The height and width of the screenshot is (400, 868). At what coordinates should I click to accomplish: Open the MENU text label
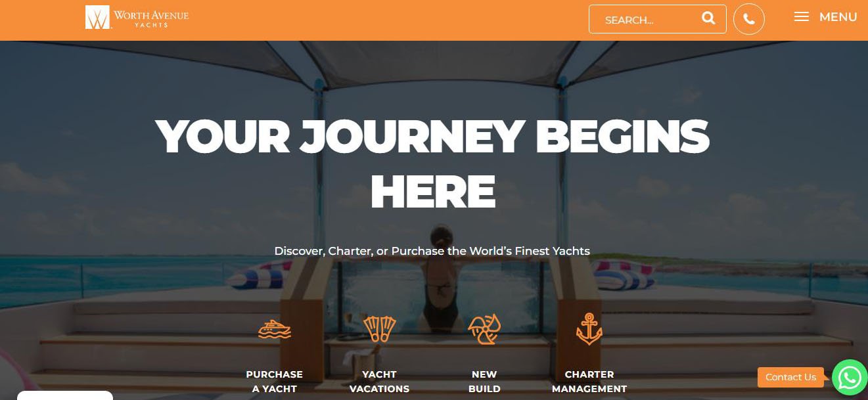(x=838, y=17)
